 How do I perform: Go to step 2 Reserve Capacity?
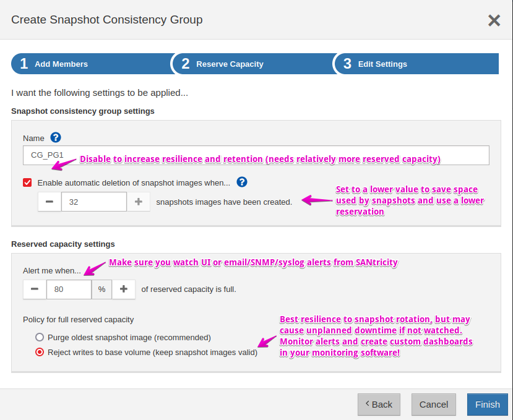pyautogui.click(x=254, y=64)
